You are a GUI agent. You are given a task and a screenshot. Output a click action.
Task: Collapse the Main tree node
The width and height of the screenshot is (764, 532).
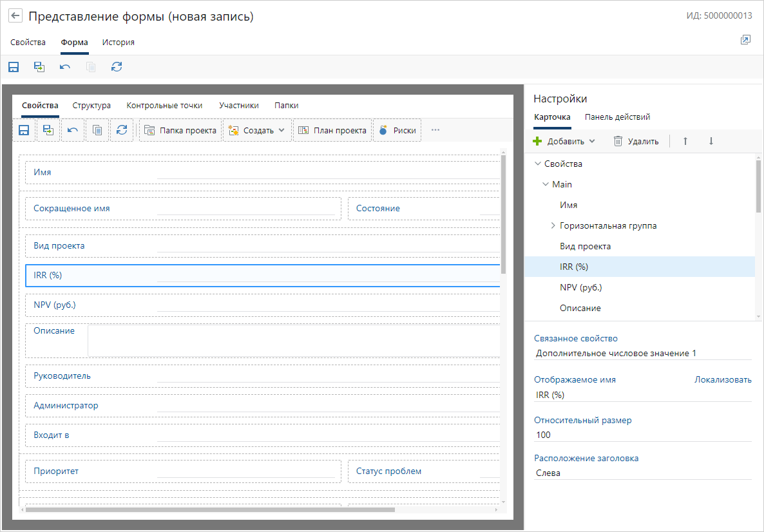click(546, 184)
